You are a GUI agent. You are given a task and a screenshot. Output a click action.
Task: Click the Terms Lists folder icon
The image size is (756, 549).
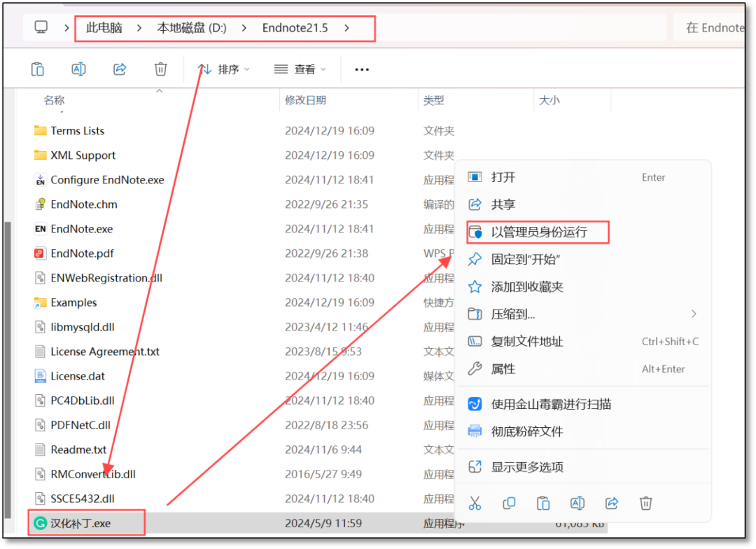[x=41, y=131]
